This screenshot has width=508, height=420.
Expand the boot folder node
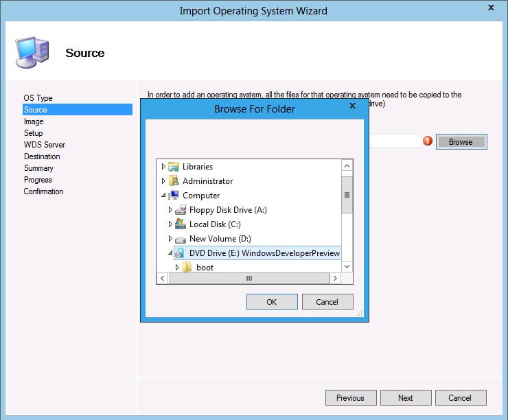(x=177, y=268)
